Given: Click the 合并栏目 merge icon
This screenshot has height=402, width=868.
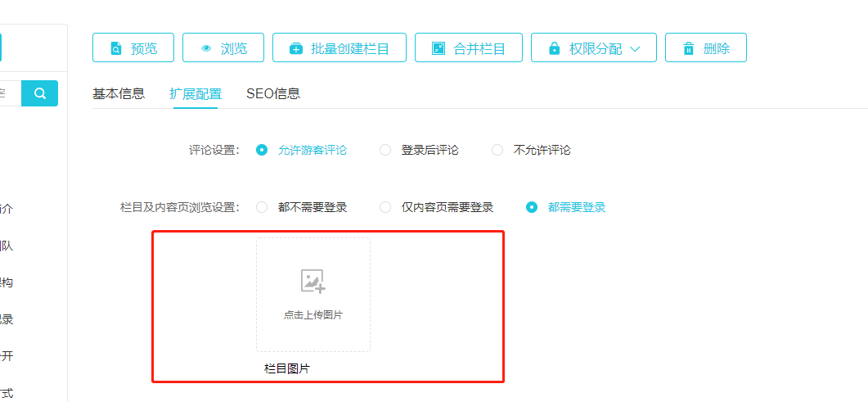Looking at the screenshot, I should 438,48.
